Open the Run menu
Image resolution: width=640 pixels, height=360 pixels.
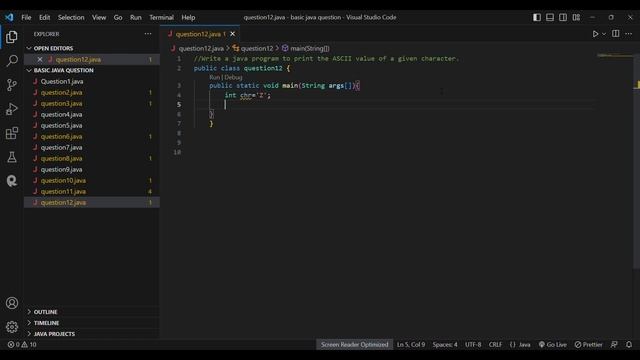click(136, 17)
